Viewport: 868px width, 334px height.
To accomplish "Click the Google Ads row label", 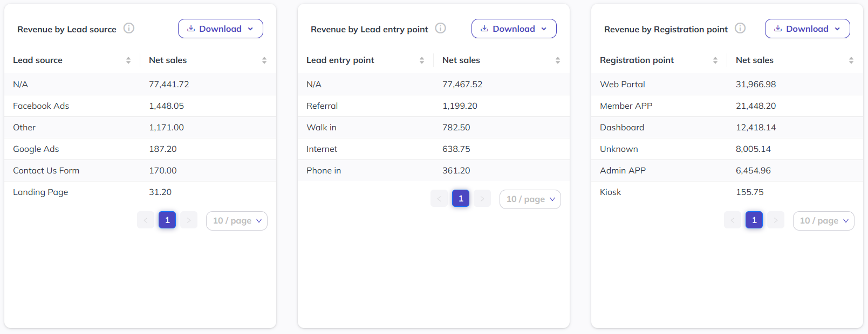I will tap(36, 149).
